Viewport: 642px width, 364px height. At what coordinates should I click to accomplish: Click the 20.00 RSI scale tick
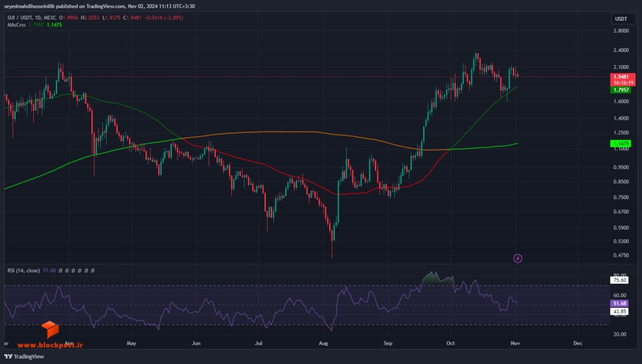619,334
